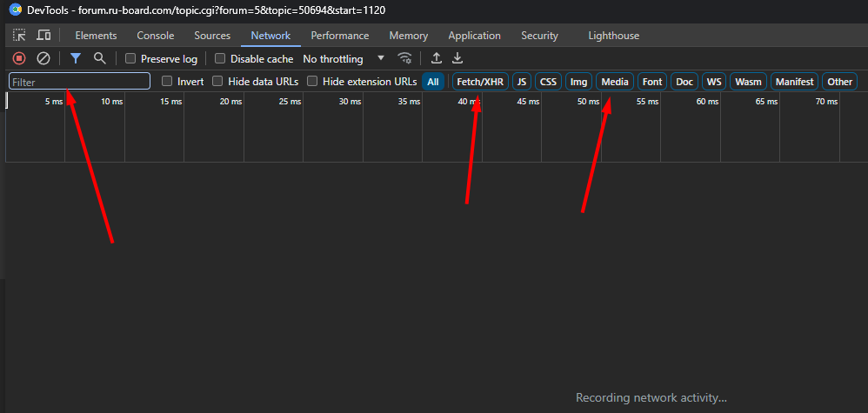Filter requests by CSS
The height and width of the screenshot is (413, 868).
click(x=548, y=82)
